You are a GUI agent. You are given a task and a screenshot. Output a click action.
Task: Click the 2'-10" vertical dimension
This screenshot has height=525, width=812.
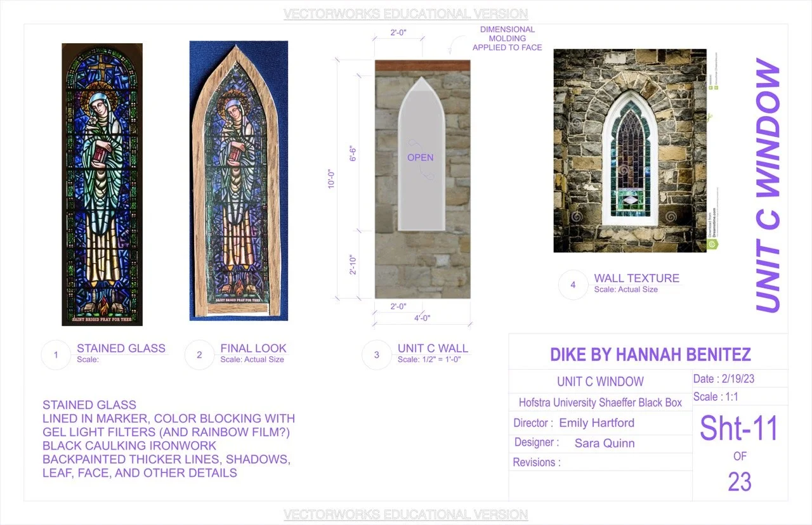coord(355,264)
